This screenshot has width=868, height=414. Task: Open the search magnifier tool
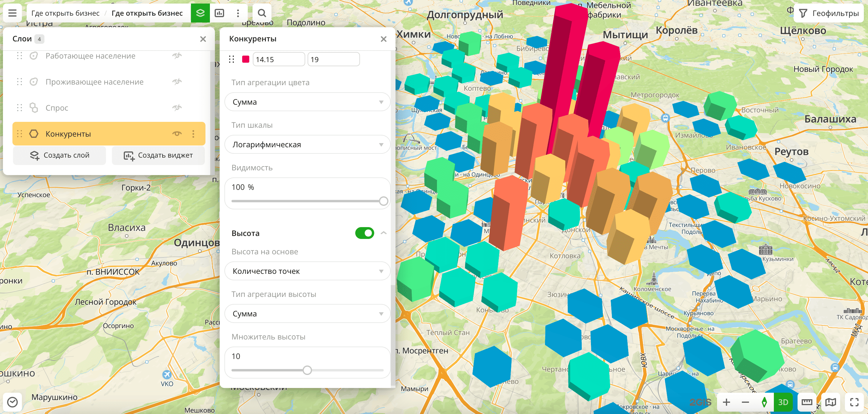pos(262,13)
